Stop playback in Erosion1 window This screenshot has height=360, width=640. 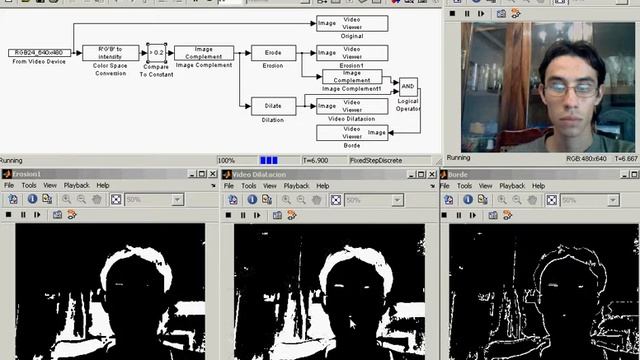[x=9, y=215]
